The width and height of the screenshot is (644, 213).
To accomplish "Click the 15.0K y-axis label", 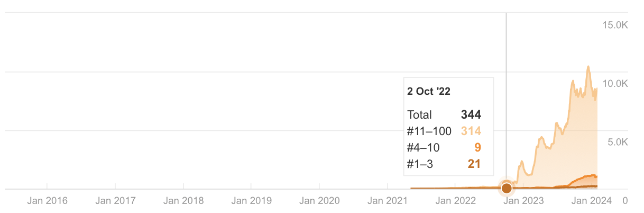I will click(x=614, y=25).
